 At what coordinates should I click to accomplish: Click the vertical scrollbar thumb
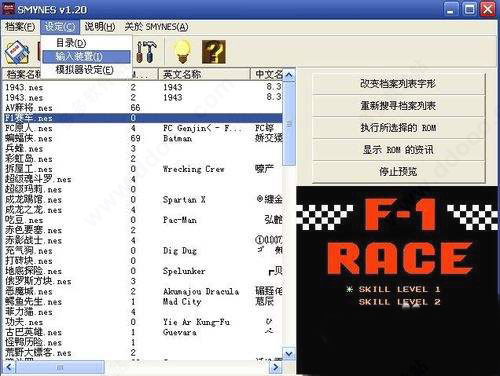289,123
